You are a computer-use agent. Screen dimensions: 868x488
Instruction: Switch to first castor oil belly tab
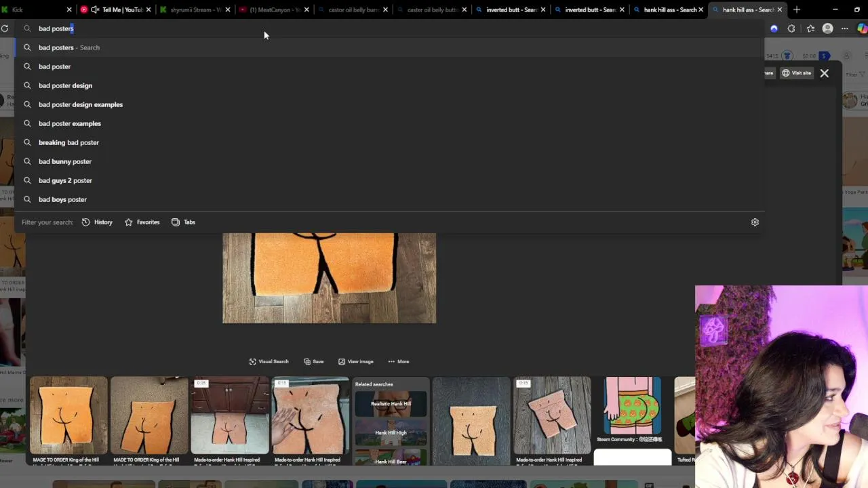coord(353,9)
